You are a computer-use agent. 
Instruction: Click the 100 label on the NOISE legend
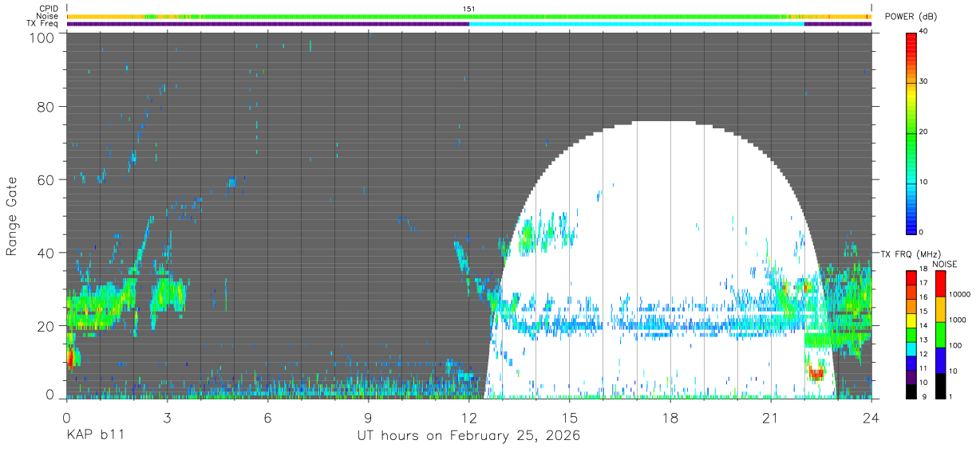(x=955, y=345)
